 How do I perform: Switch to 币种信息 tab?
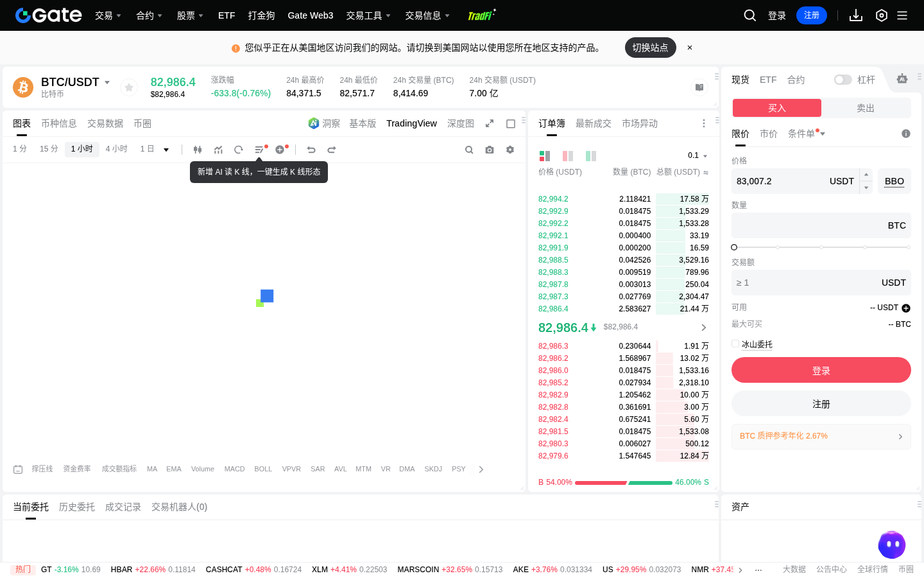(x=59, y=123)
